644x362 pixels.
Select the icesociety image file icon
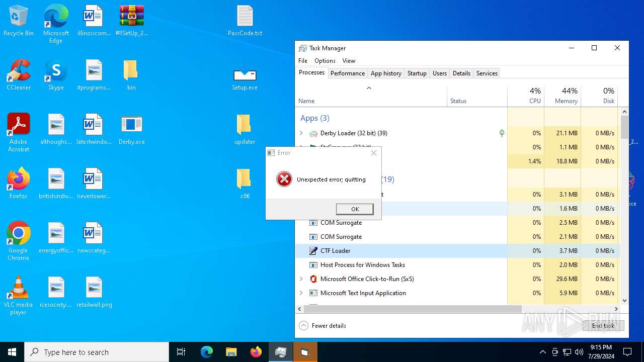pos(56,292)
